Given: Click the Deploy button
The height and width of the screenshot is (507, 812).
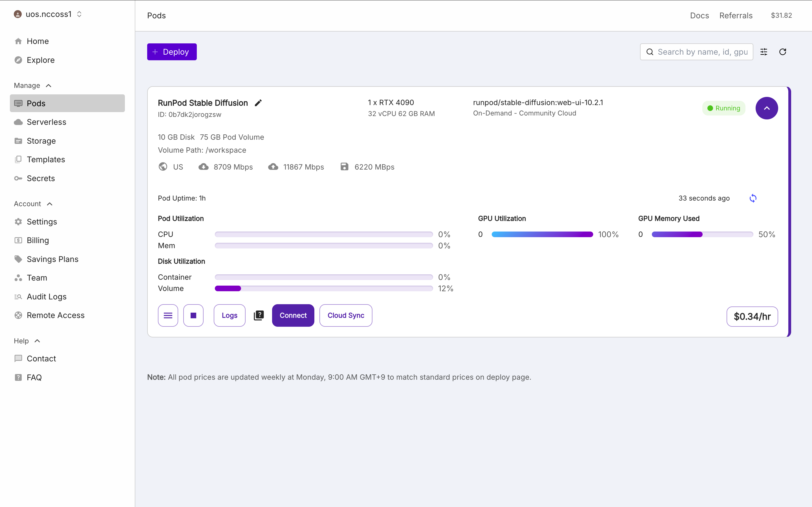Looking at the screenshot, I should [x=172, y=52].
